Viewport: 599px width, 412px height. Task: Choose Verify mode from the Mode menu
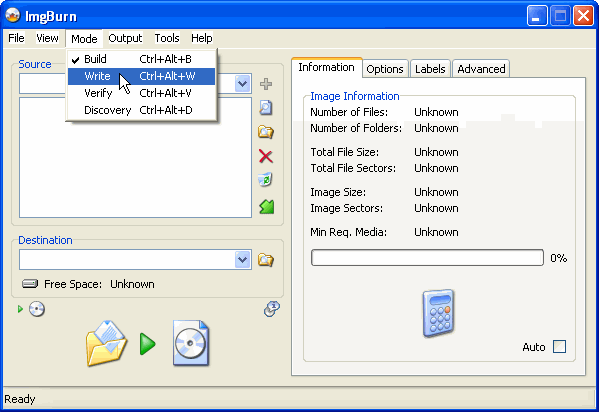click(x=141, y=93)
